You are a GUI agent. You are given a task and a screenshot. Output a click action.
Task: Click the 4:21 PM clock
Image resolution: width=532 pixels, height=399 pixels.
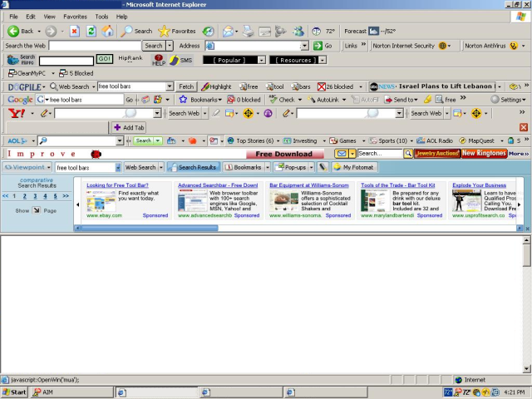pos(514,392)
